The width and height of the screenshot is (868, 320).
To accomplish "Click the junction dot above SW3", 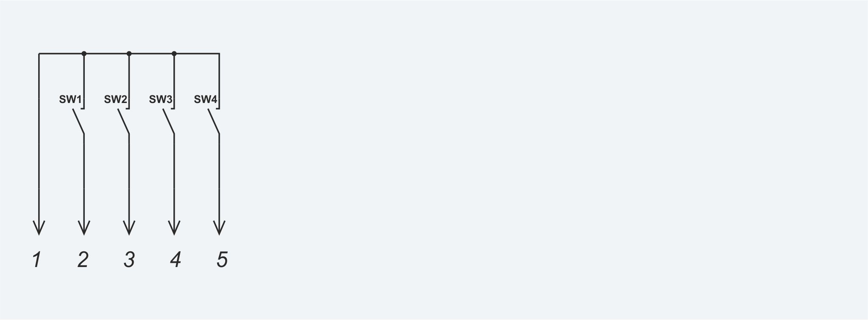I will pyautogui.click(x=174, y=54).
